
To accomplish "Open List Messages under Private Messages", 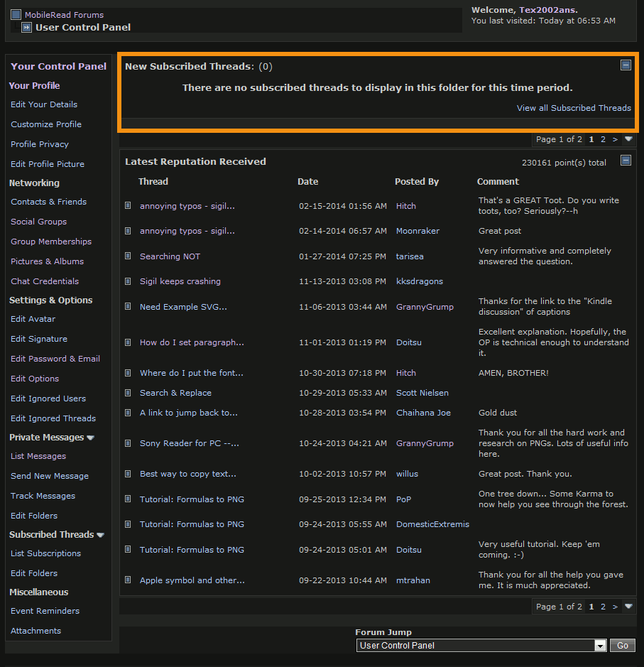I will click(x=38, y=456).
